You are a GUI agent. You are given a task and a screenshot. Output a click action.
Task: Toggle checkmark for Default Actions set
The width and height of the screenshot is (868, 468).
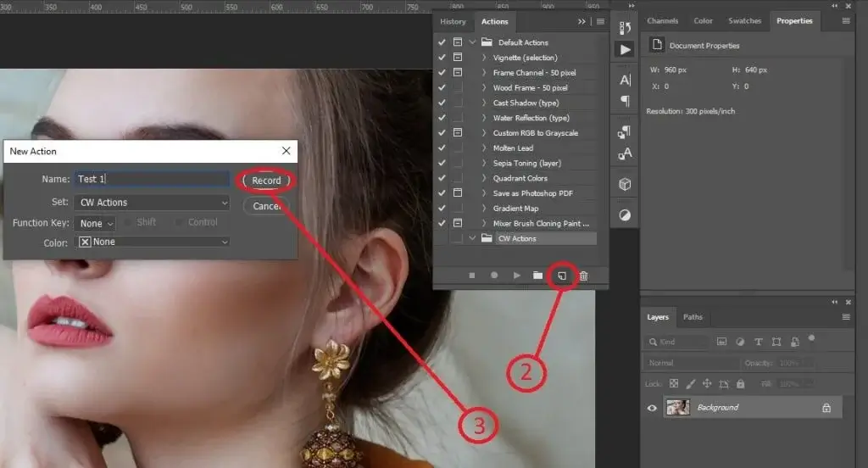tap(442, 42)
